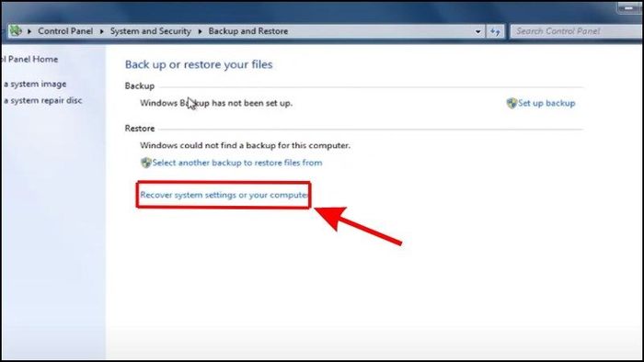The height and width of the screenshot is (362, 644).
Task: Click the Back up or restore your files heading
Action: tap(199, 64)
